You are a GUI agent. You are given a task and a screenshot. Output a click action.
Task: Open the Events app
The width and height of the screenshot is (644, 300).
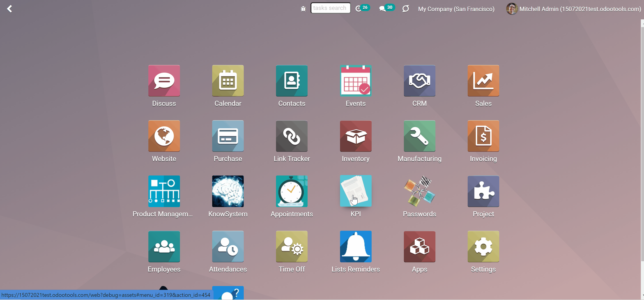[356, 81]
